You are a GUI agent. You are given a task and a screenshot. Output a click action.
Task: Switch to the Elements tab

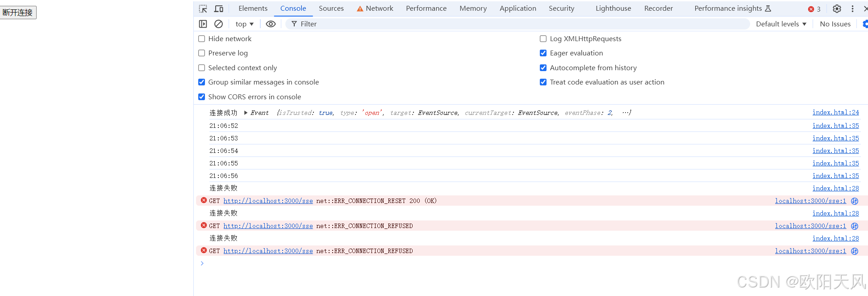pos(253,8)
